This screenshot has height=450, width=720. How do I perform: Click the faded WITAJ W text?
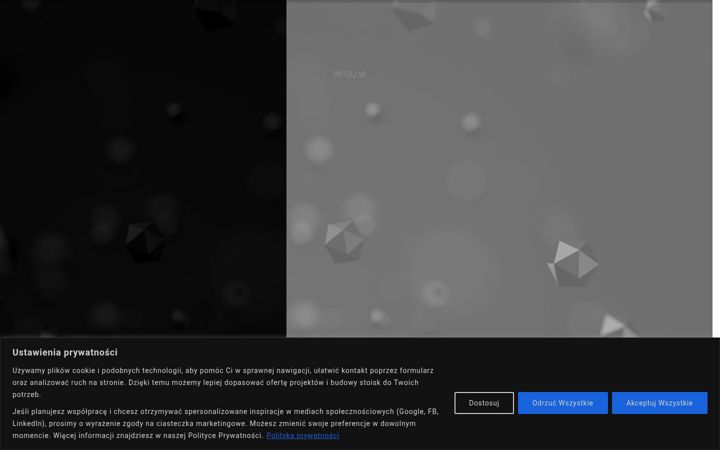click(x=350, y=75)
